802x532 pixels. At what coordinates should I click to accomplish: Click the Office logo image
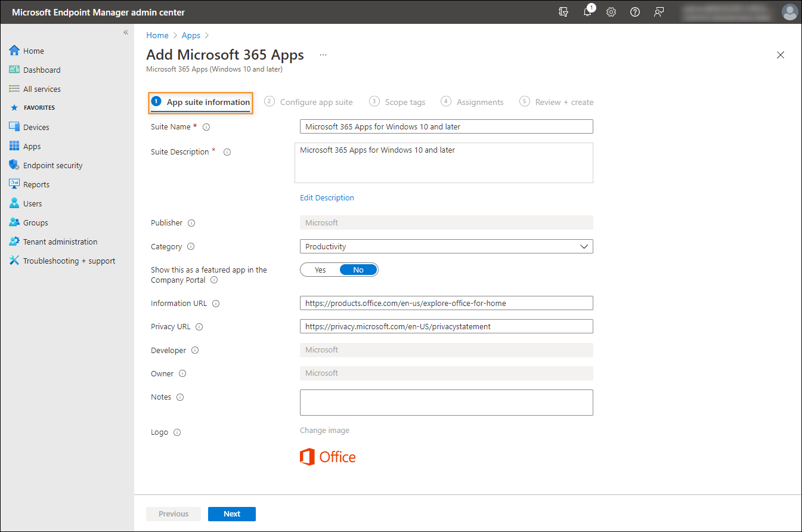[x=328, y=457]
